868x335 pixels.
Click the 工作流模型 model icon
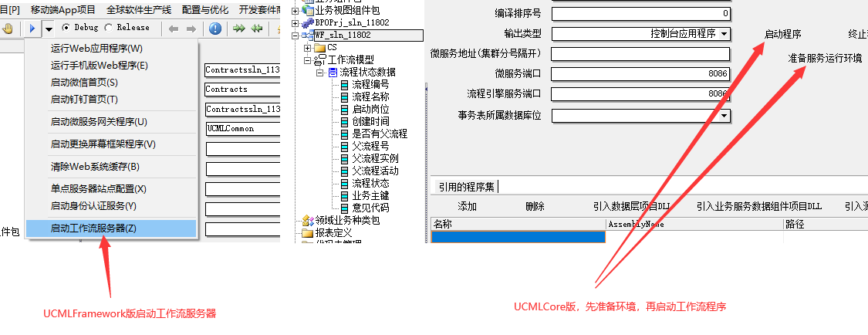pos(320,59)
